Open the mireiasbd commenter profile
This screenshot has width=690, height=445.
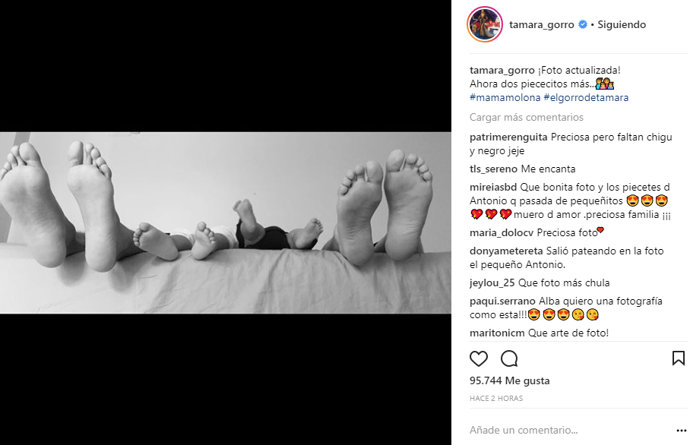pyautogui.click(x=493, y=187)
